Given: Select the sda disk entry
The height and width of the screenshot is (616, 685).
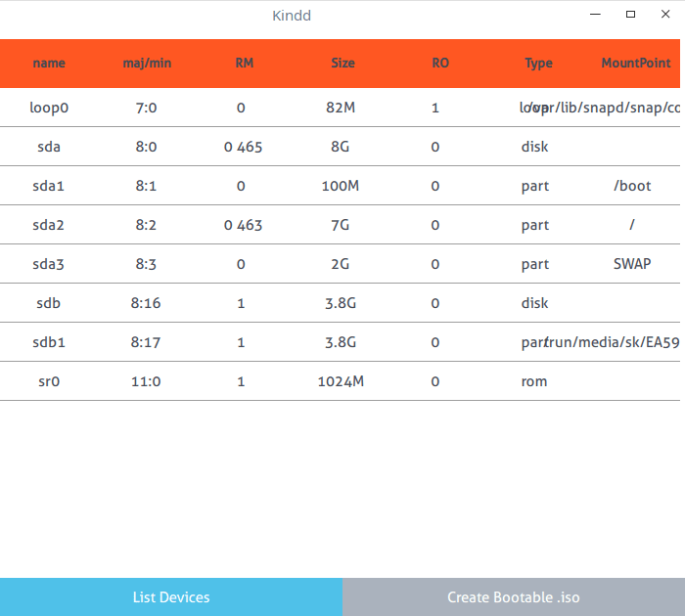Looking at the screenshot, I should [x=49, y=147].
